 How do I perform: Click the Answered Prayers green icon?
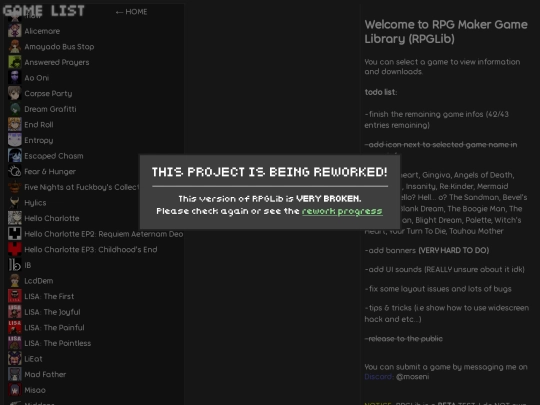(14, 62)
